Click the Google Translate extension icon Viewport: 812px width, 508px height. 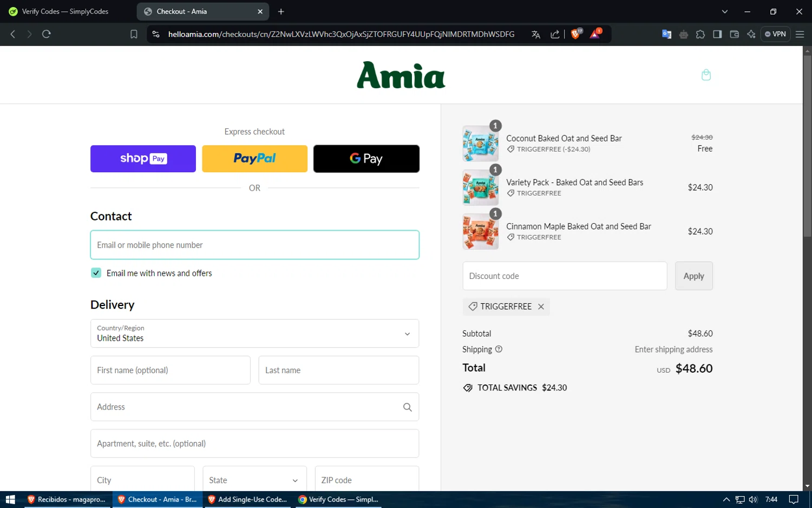[x=666, y=34]
